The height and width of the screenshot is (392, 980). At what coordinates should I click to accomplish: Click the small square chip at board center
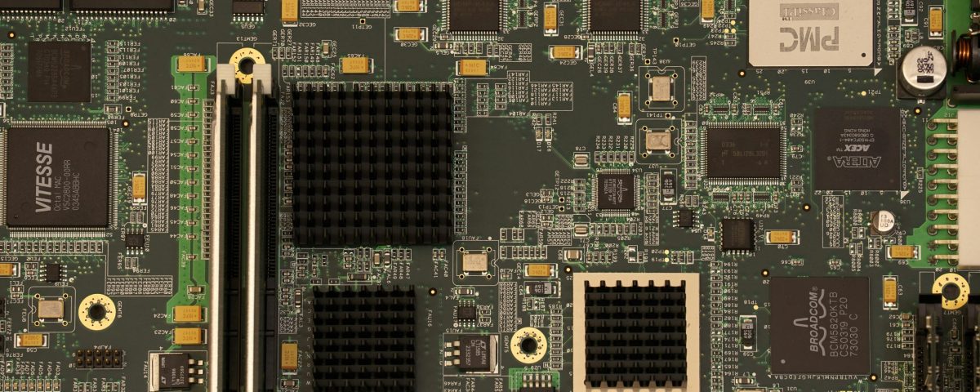(x=616, y=191)
